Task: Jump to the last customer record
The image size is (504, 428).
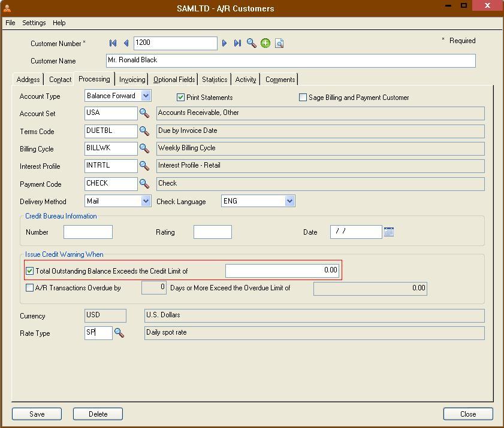Action: pyautogui.click(x=237, y=43)
